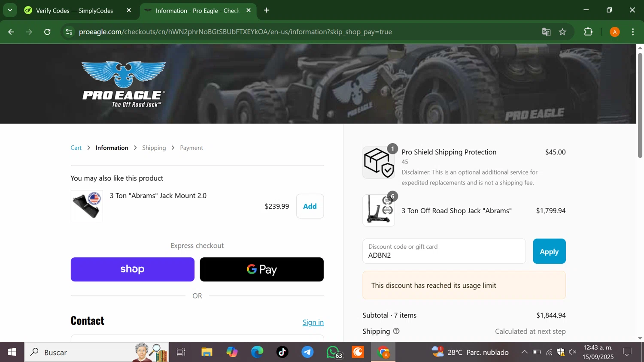Click the $1,844.94 subtotal amount
The image size is (644, 362).
[551, 315]
